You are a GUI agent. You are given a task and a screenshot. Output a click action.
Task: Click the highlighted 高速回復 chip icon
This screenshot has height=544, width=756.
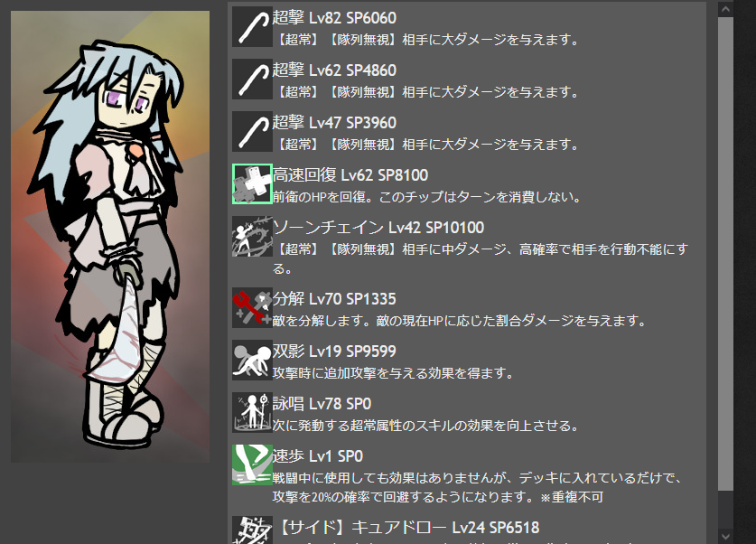point(252,184)
